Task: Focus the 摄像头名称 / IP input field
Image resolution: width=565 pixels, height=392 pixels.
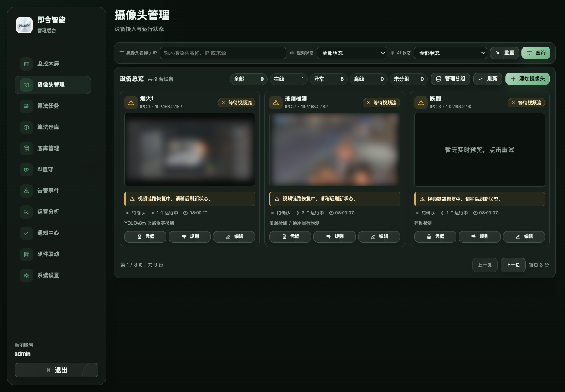Action: [223, 53]
